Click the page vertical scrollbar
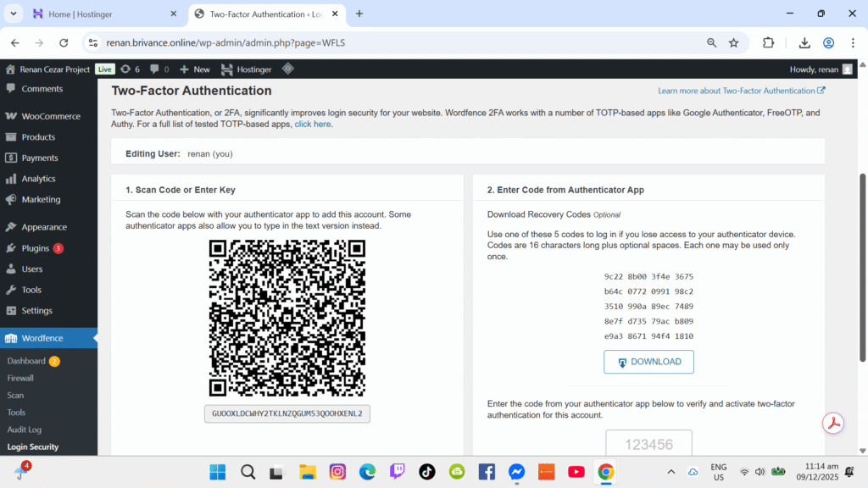The height and width of the screenshot is (488, 868). pyautogui.click(x=863, y=254)
